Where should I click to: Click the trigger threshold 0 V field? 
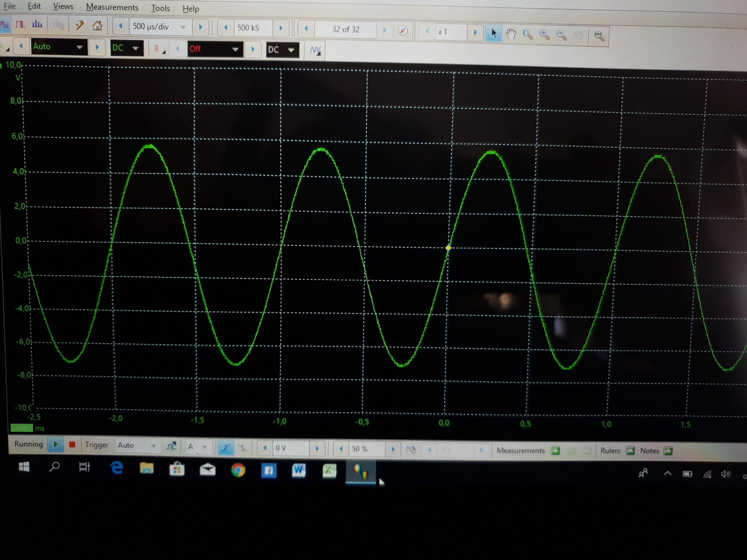point(291,448)
